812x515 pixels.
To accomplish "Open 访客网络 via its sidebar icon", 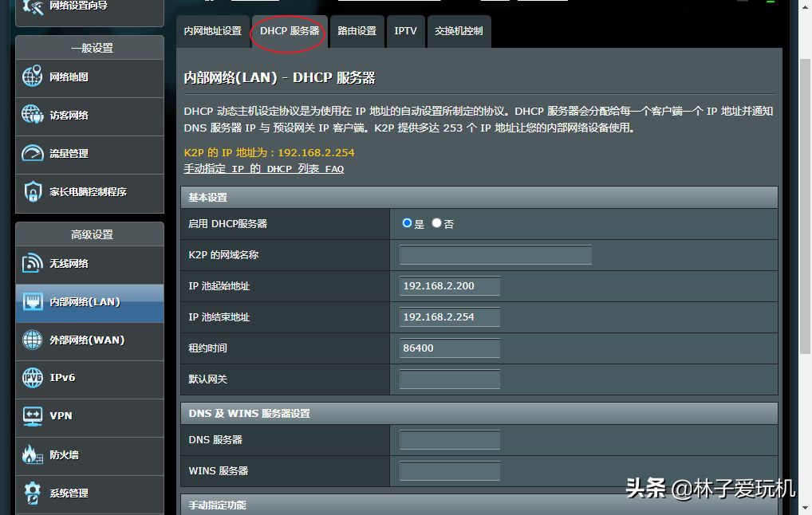I will 33,115.
